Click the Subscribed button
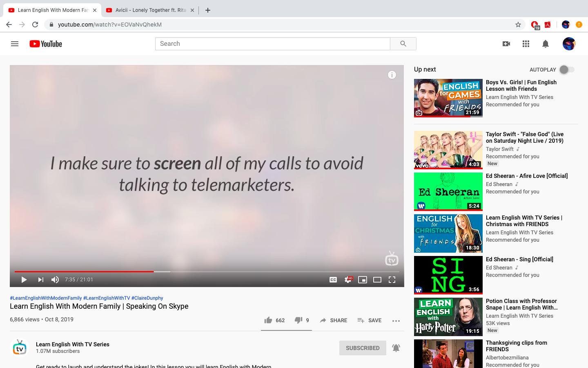588x368 pixels. point(363,348)
